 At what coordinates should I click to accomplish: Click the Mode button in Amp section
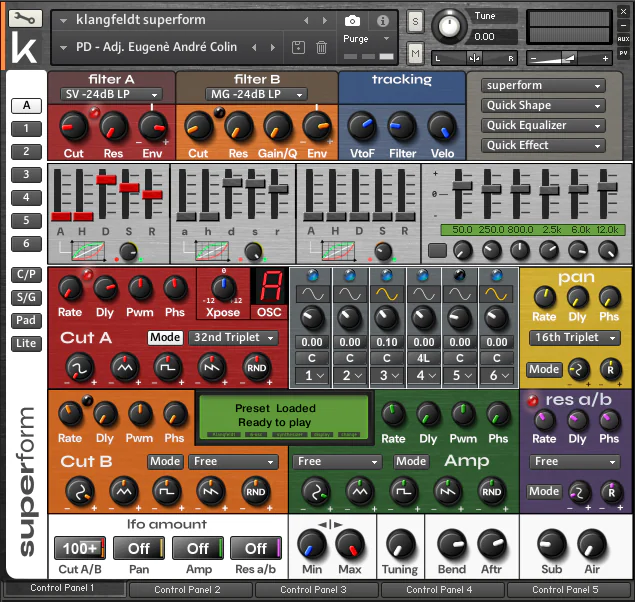point(411,461)
